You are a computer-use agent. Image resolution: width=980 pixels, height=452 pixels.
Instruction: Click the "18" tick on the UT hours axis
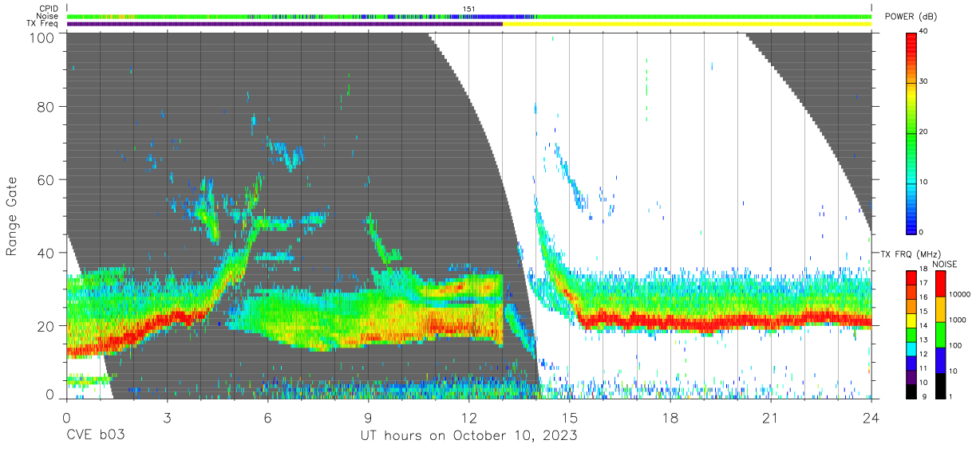pyautogui.click(x=670, y=418)
